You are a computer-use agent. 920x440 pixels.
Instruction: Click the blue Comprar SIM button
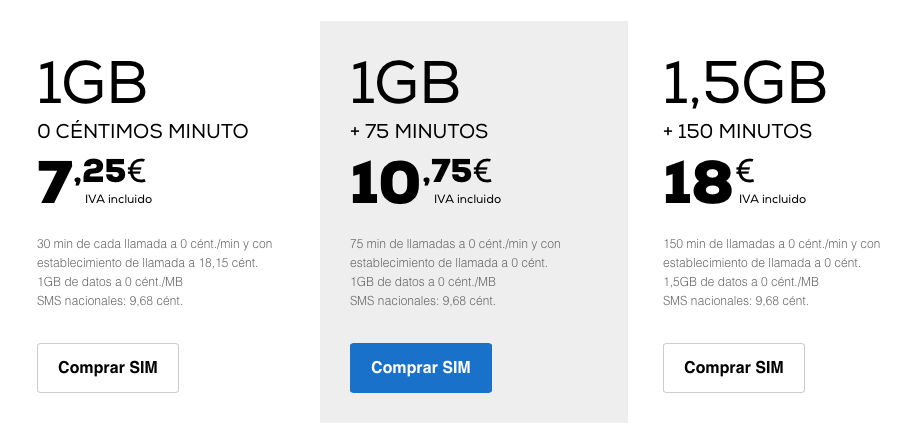point(421,368)
